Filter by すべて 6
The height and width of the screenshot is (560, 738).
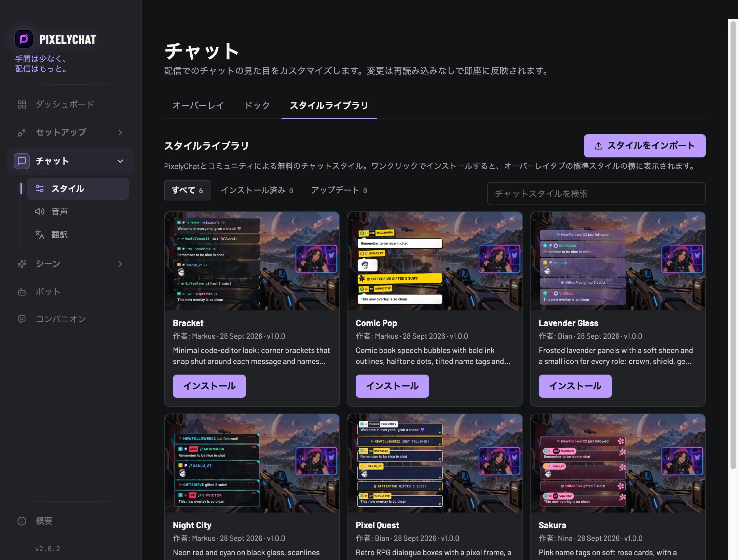(x=187, y=190)
